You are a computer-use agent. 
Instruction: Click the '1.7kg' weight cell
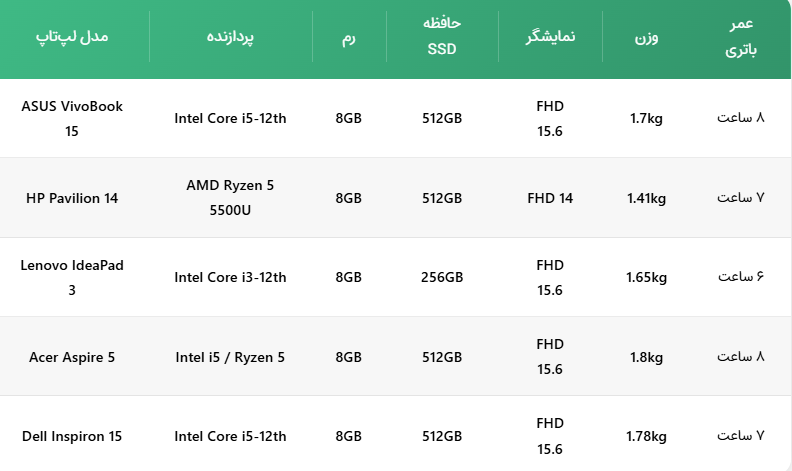(x=646, y=118)
